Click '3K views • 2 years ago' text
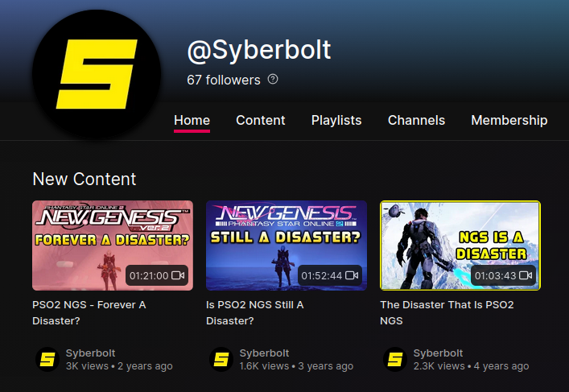 pyautogui.click(x=119, y=366)
